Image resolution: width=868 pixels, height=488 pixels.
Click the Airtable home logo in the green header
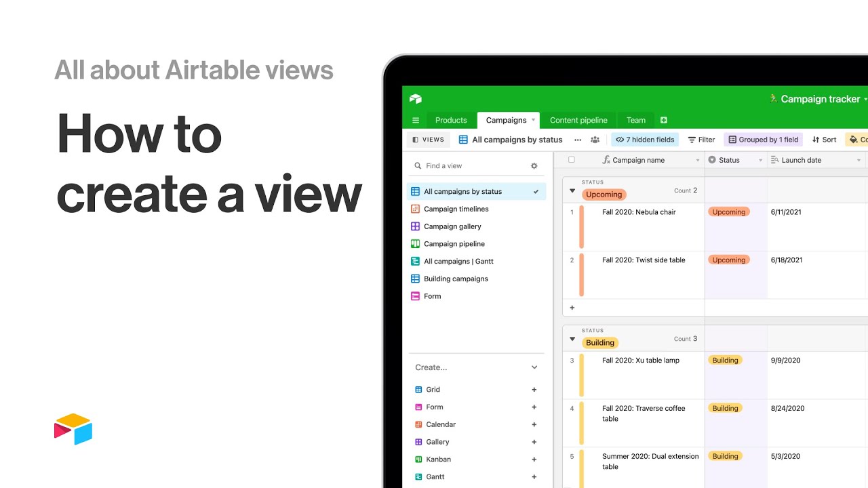pyautogui.click(x=416, y=99)
